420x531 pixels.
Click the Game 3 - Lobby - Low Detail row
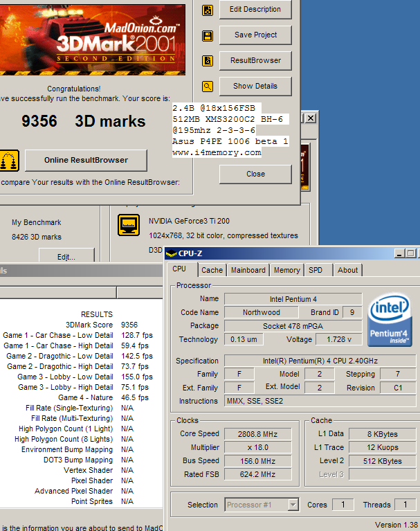pos(85,377)
